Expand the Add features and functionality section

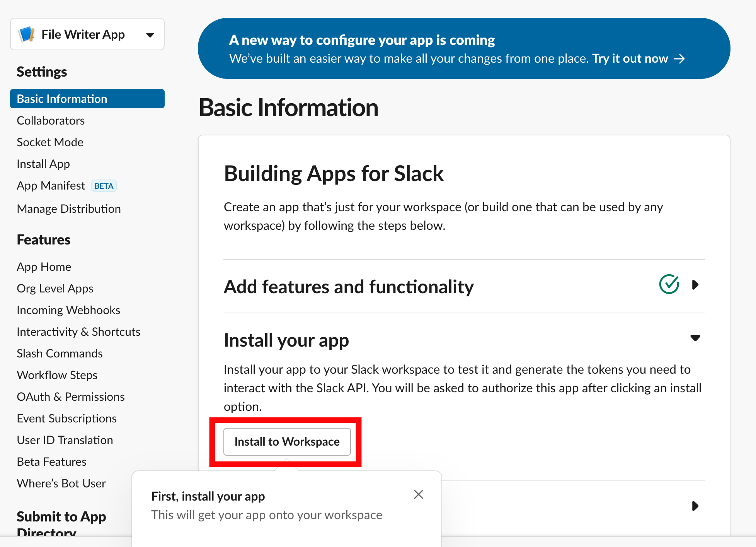695,285
